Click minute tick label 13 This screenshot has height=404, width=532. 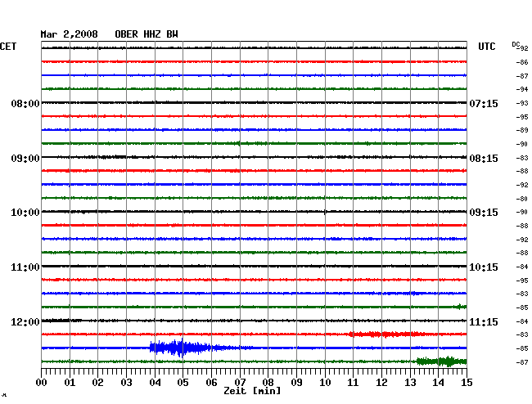(x=410, y=383)
